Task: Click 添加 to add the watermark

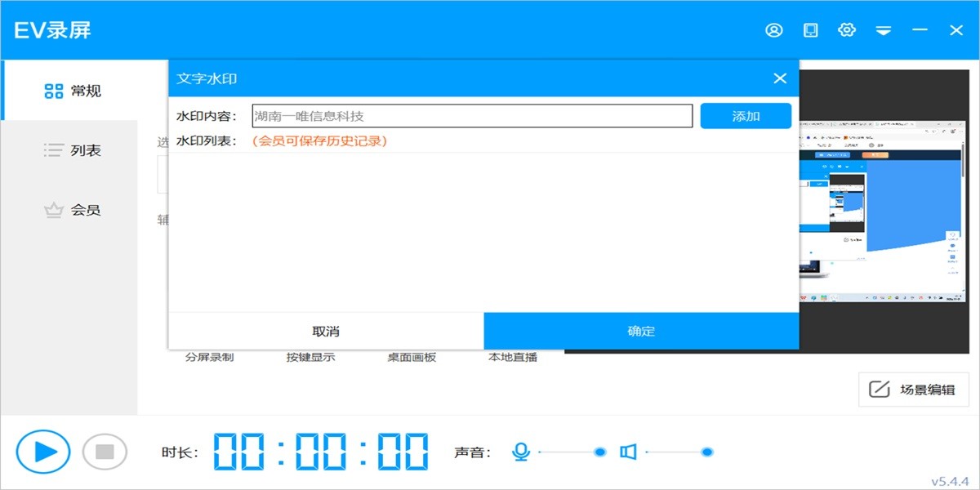Action: (x=745, y=115)
